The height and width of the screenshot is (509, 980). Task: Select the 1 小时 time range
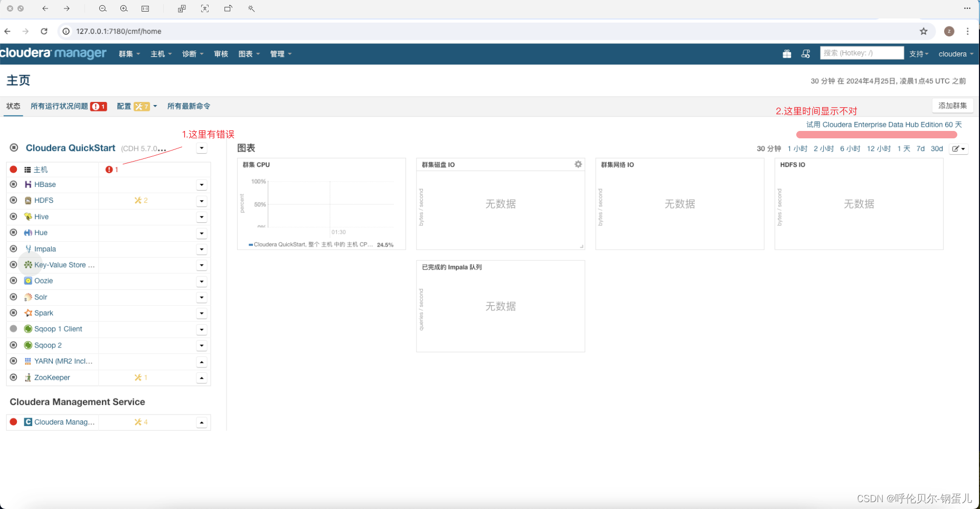[797, 149]
